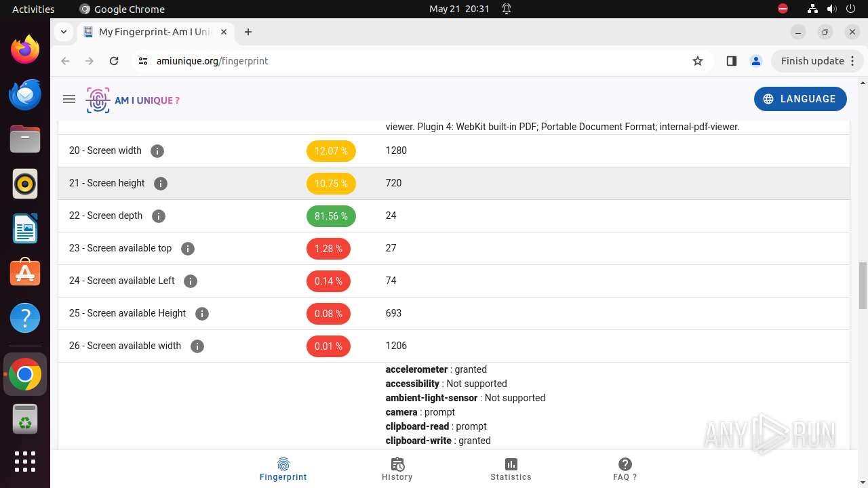Image resolution: width=868 pixels, height=488 pixels.
Task: Open the hamburger navigation menu
Action: (69, 99)
